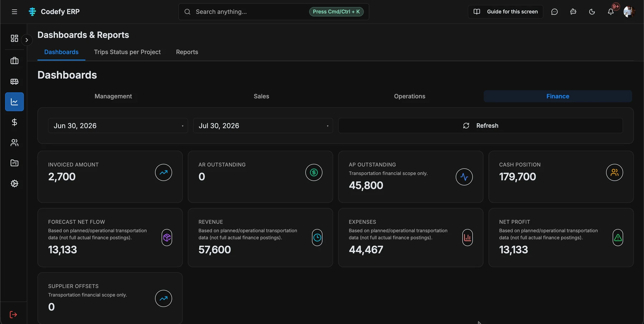Click the Revenue value 57,600
This screenshot has height=324, width=644.
(215, 250)
